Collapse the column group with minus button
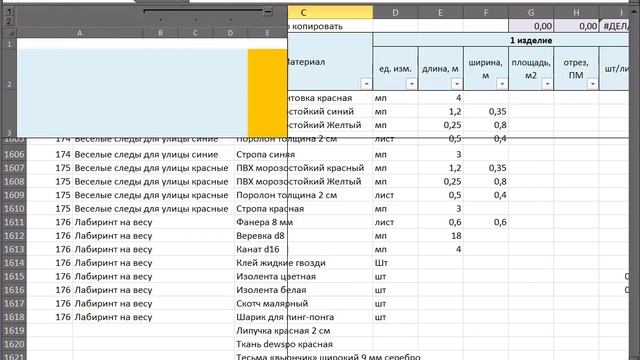This screenshot has height=360, width=640. pos(268,11)
